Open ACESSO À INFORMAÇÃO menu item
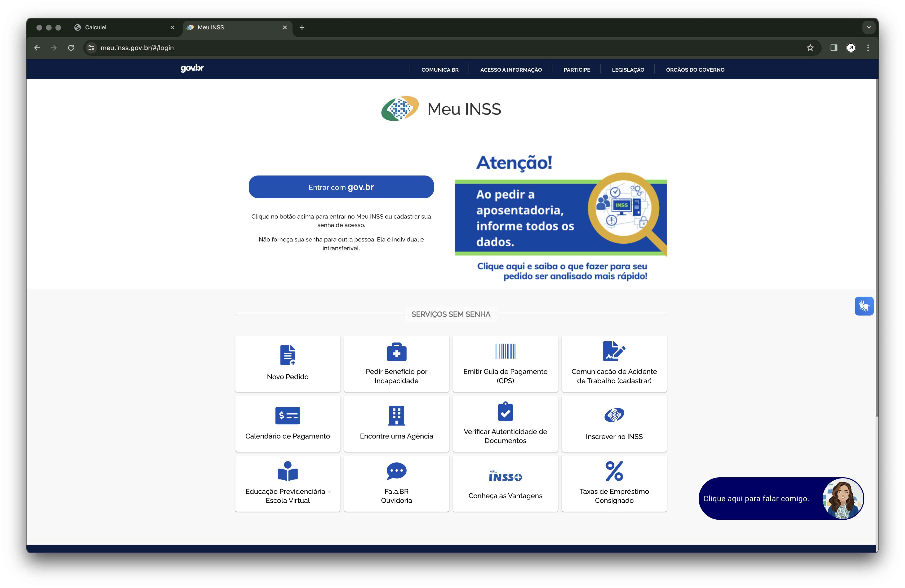Viewport: 905px width, 588px height. 511,70
